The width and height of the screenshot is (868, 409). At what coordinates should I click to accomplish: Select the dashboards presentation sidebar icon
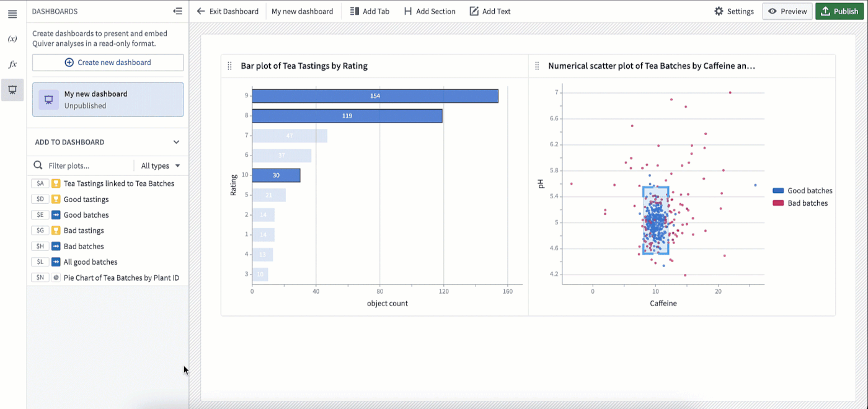coord(12,90)
